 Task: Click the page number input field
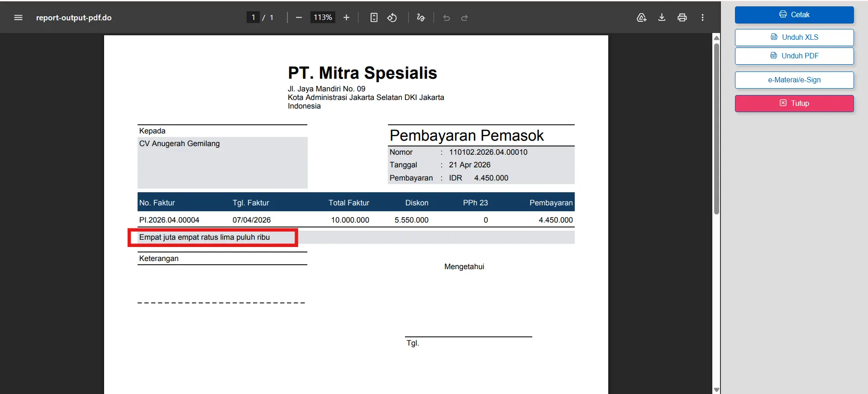pos(253,17)
